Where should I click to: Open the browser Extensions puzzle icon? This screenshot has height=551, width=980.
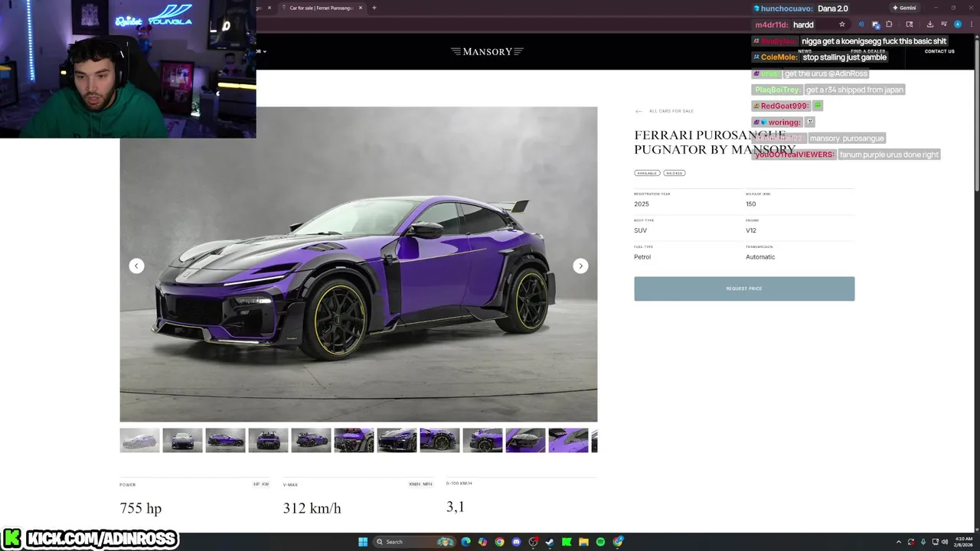889,24
